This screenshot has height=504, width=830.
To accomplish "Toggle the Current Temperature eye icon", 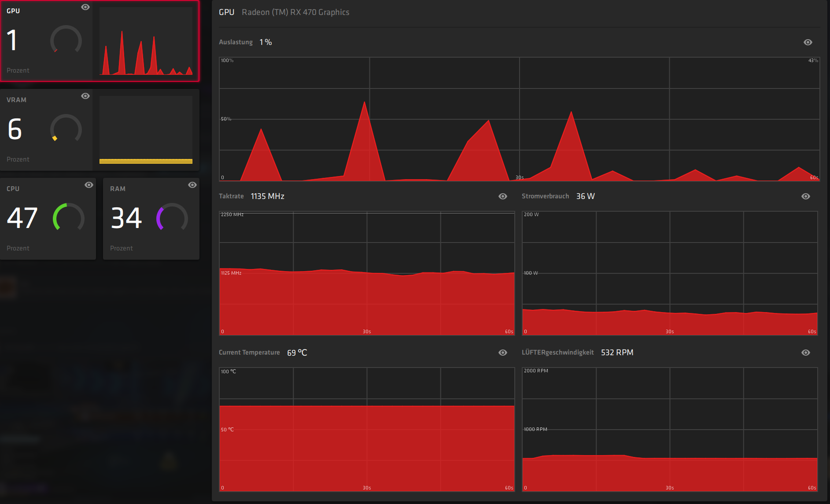I will (503, 353).
